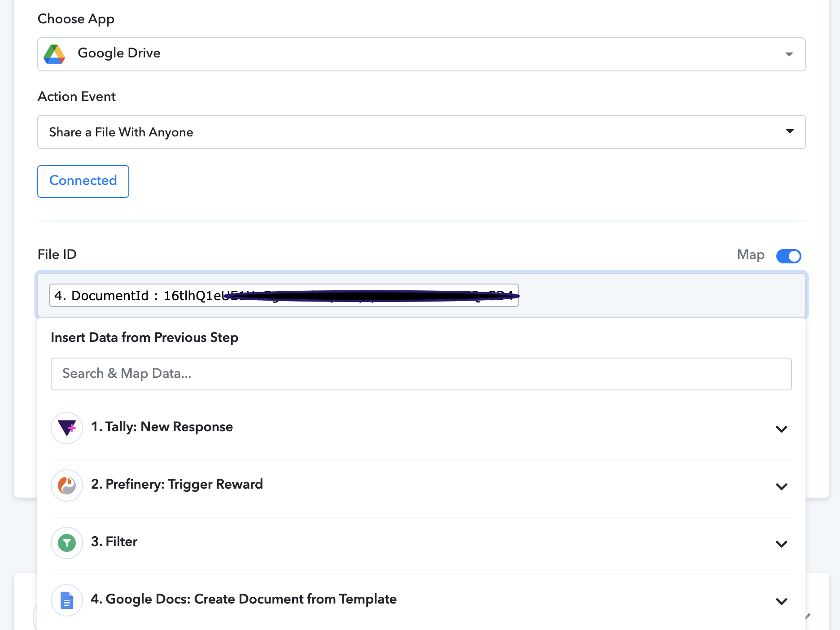
Task: Focus the Search & Map Data field
Action: coord(421,374)
